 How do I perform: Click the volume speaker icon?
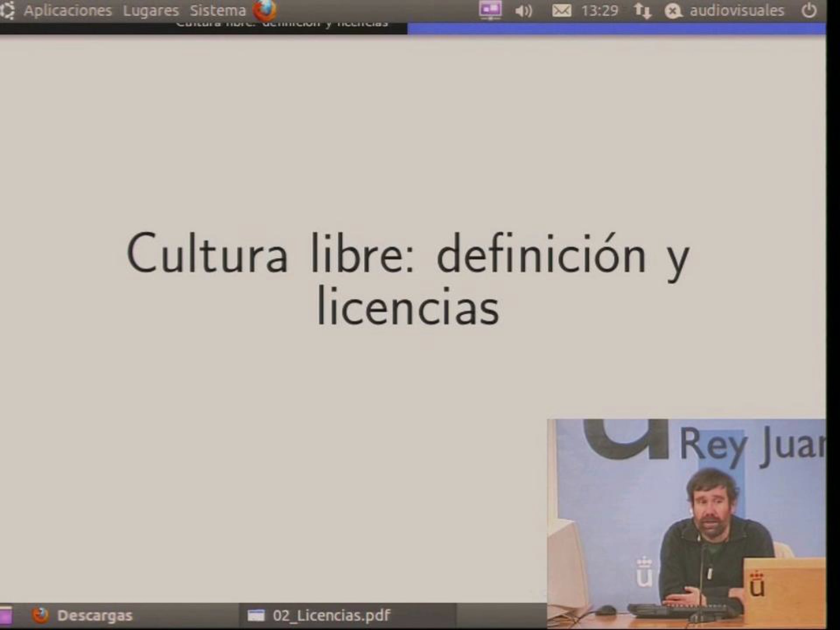point(523,11)
